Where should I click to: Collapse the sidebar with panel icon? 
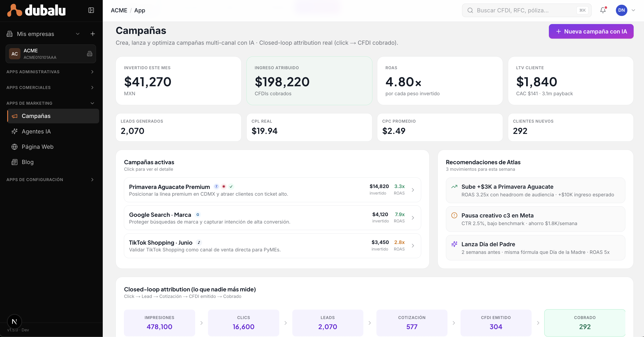click(91, 10)
